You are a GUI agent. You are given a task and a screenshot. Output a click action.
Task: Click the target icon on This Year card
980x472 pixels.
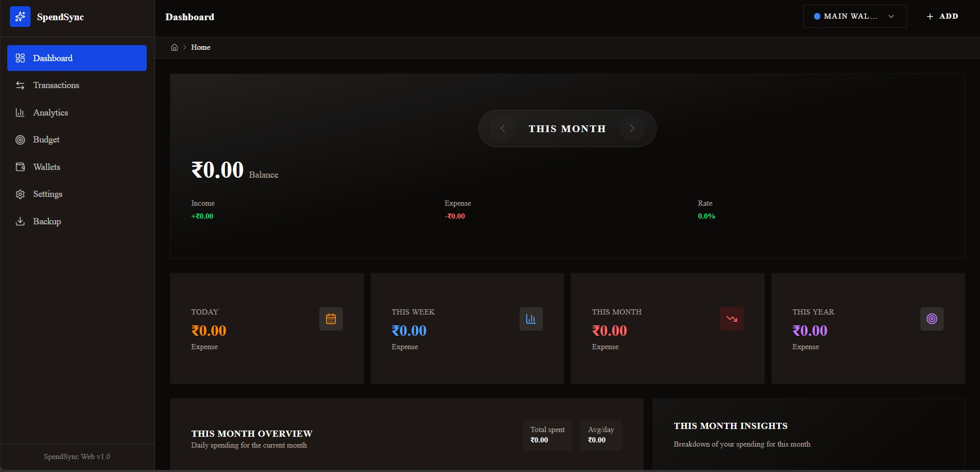pyautogui.click(x=932, y=319)
